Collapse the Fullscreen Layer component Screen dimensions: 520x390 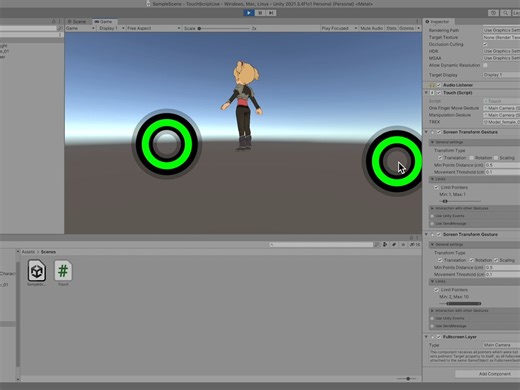426,337
